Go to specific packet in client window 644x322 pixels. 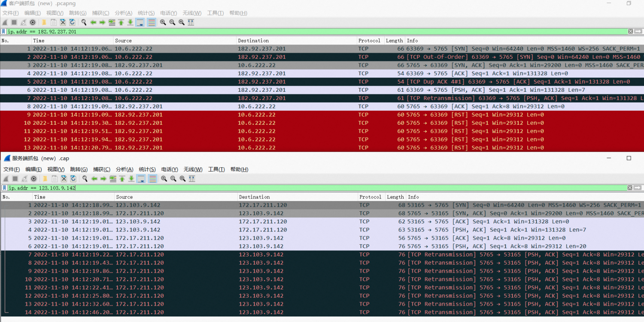[112, 22]
